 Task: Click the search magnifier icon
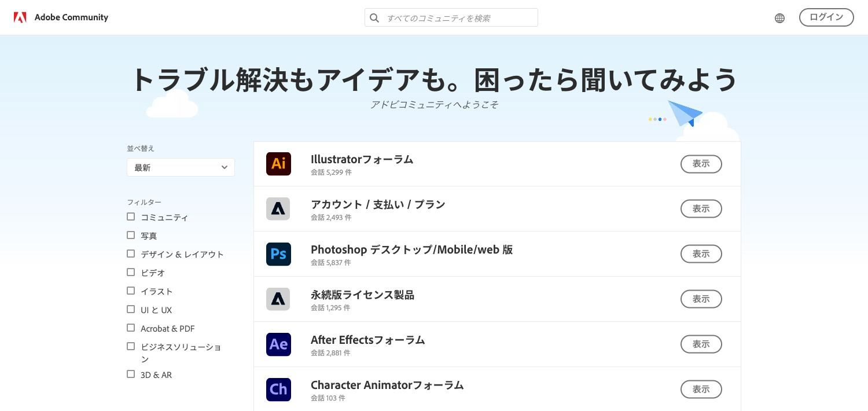[x=374, y=18]
